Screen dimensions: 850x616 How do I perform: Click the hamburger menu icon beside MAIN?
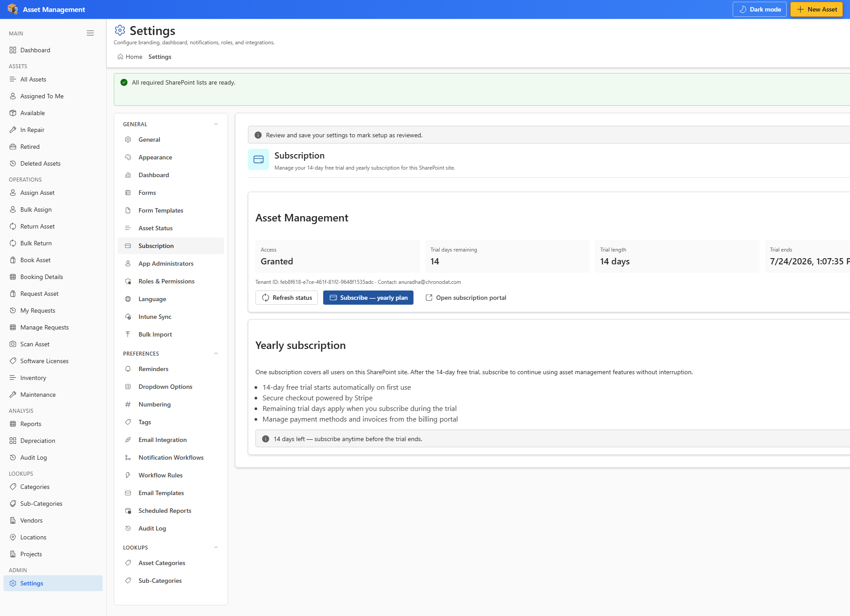click(x=90, y=33)
